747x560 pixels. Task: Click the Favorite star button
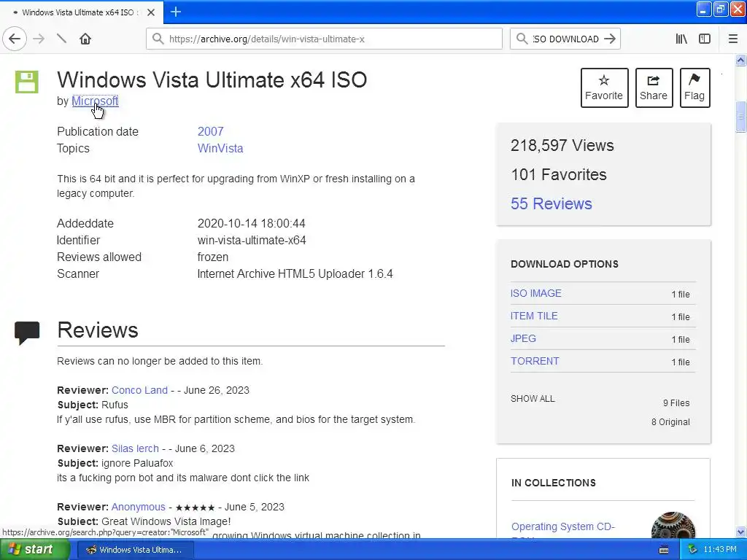604,87
